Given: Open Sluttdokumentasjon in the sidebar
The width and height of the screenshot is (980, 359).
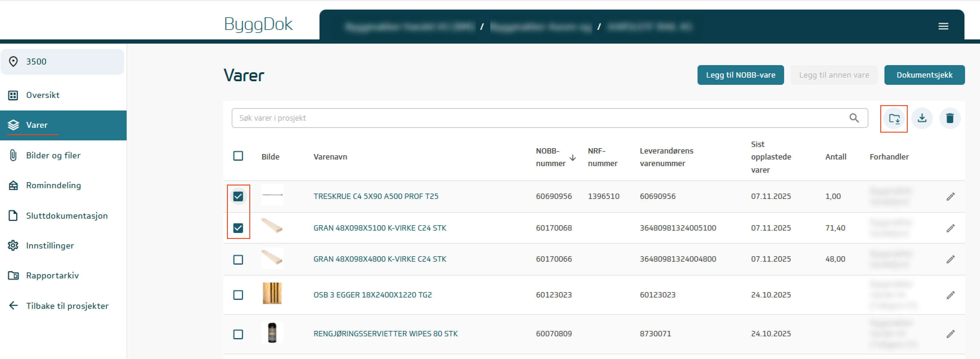Looking at the screenshot, I should pyautogui.click(x=67, y=216).
